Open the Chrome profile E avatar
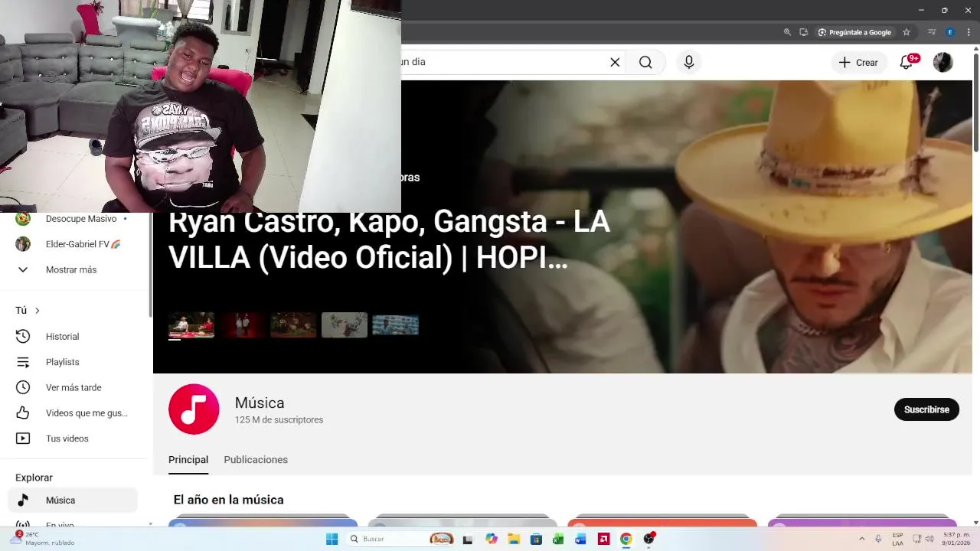Image resolution: width=980 pixels, height=551 pixels. [950, 32]
